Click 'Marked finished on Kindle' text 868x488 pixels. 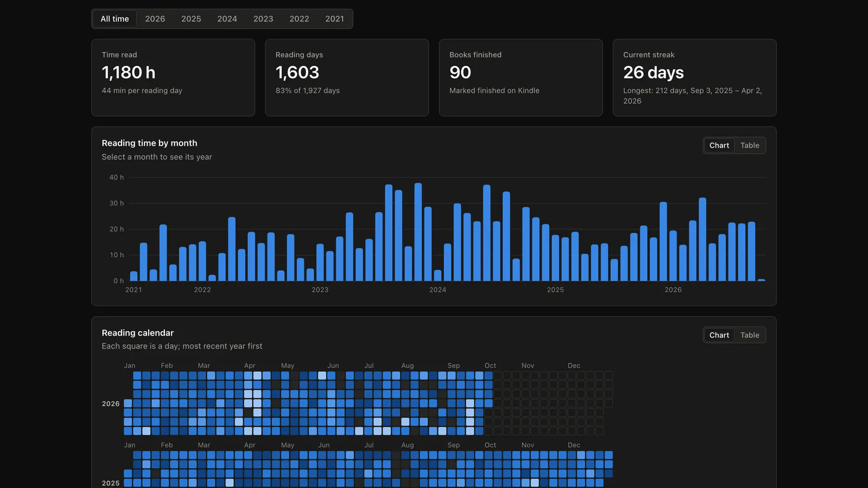pos(494,91)
